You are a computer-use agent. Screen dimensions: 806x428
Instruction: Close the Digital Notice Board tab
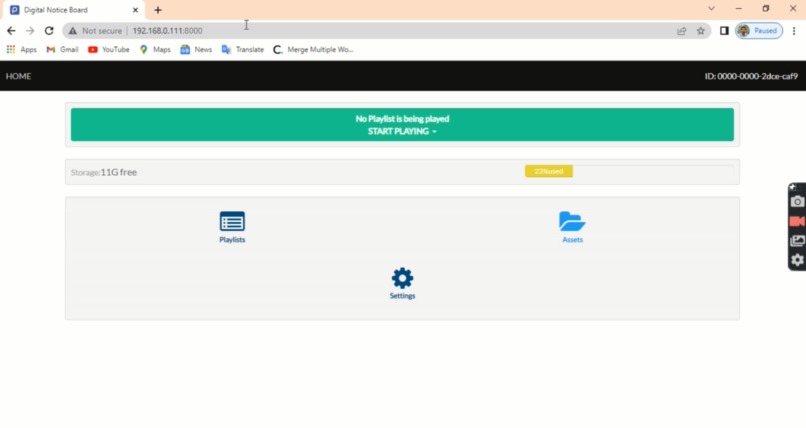[x=135, y=10]
